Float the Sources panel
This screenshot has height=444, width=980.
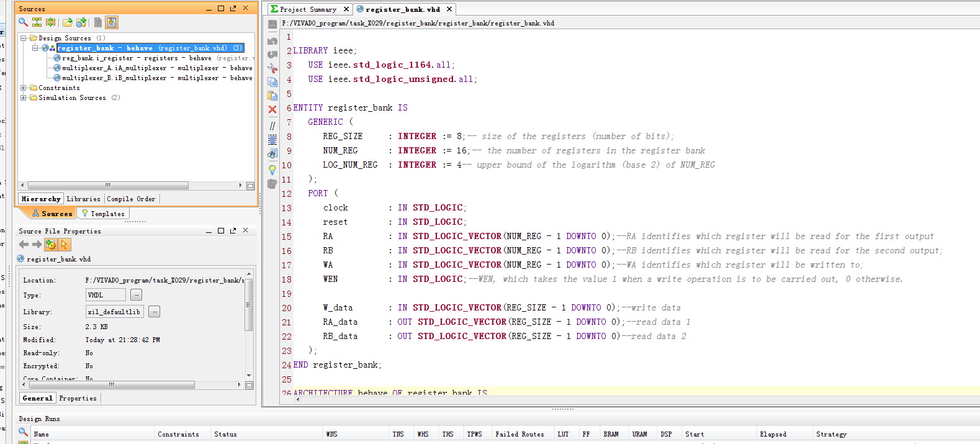[233, 8]
